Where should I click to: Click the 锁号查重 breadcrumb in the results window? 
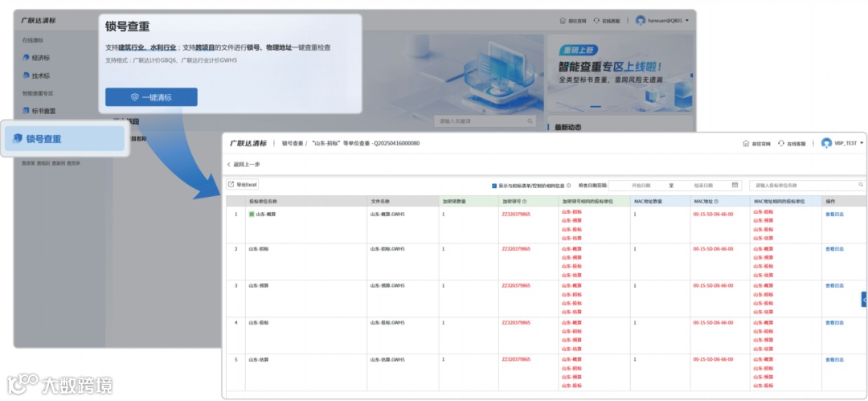293,144
